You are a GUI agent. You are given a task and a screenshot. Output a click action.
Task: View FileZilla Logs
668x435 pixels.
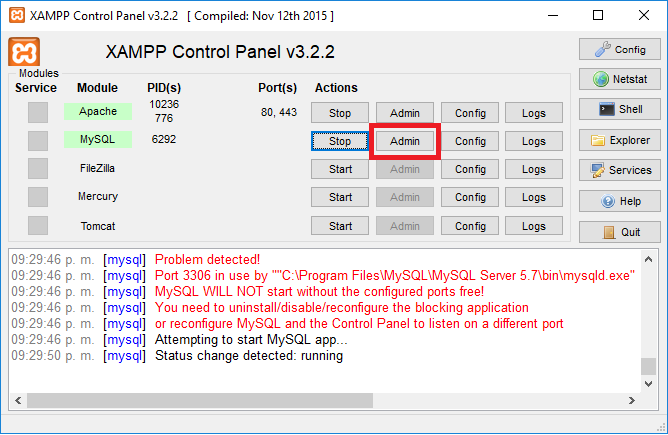[534, 169]
